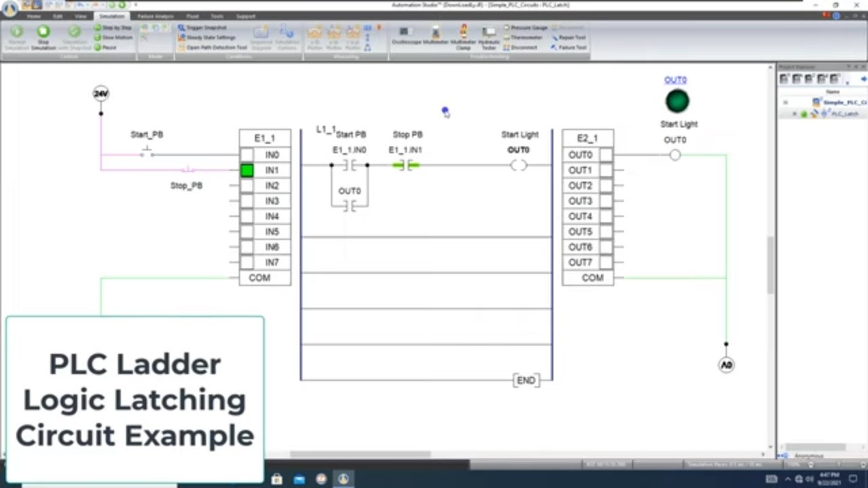Click the Automation Studio taskbar icon
Image resolution: width=868 pixels, height=488 pixels.
click(343, 479)
